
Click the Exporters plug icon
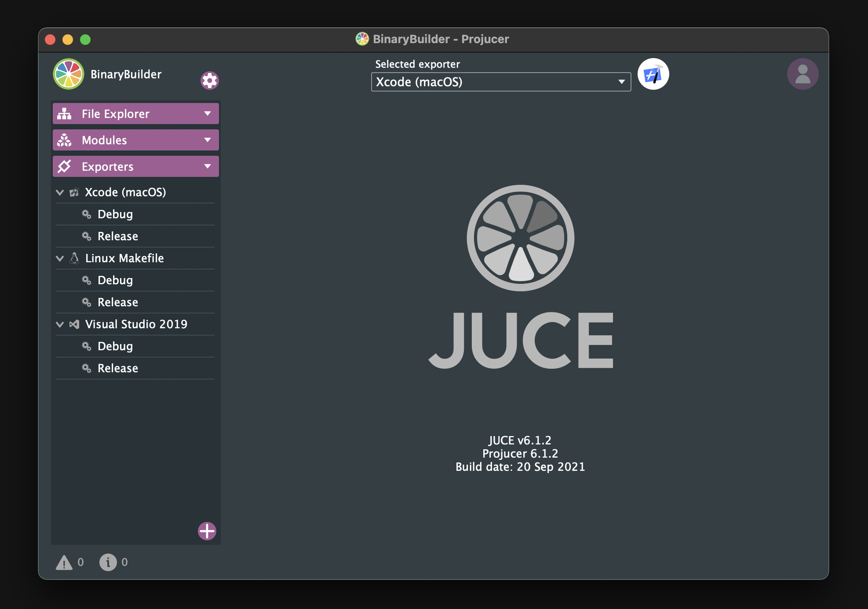[x=64, y=166]
